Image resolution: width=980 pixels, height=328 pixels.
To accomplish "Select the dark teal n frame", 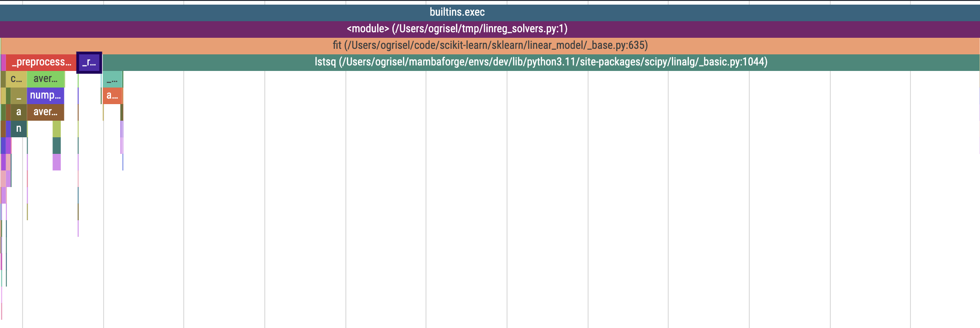I will point(18,129).
